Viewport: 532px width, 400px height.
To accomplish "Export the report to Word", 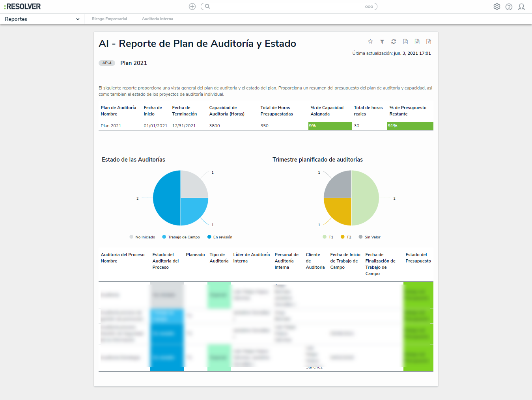I will pos(417,41).
